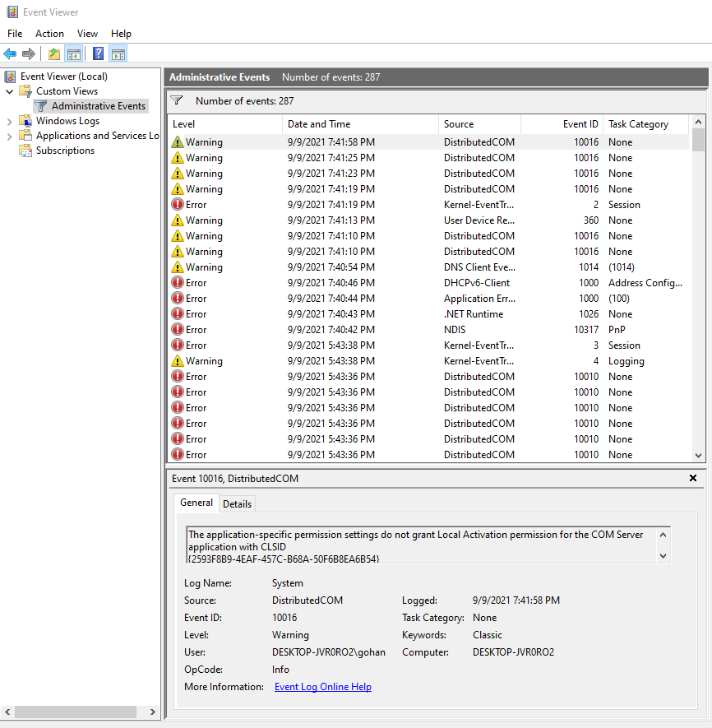Click event list scrollbar up arrow
The height and width of the screenshot is (728, 712).
pyautogui.click(x=699, y=122)
